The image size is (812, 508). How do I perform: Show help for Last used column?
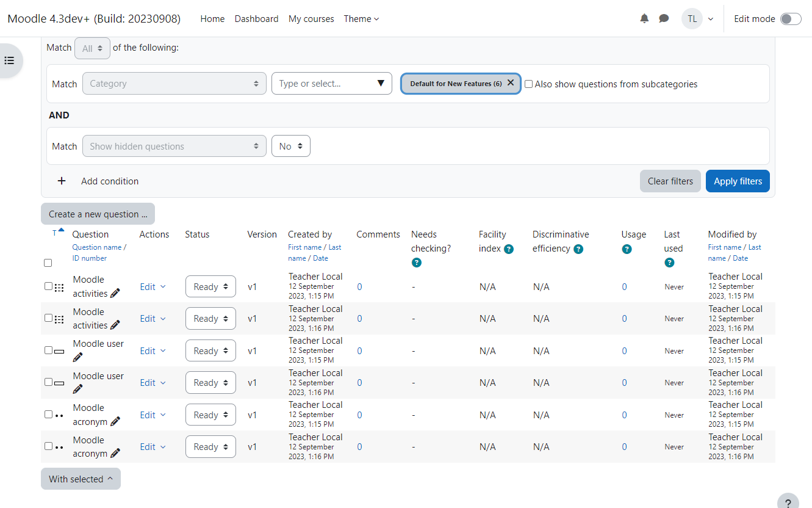click(x=669, y=263)
